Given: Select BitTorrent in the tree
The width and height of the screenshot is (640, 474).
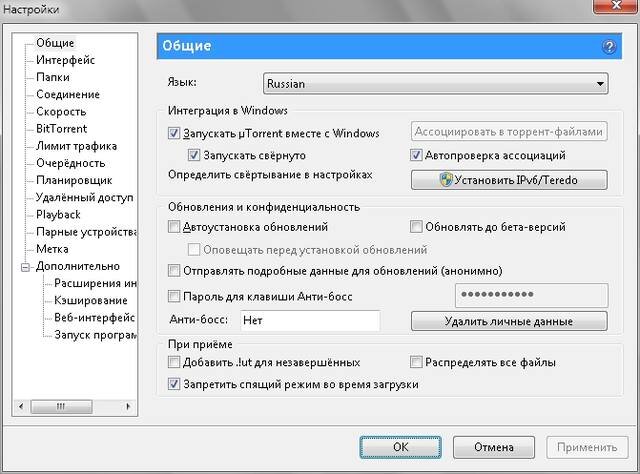Looking at the screenshot, I should point(61,129).
